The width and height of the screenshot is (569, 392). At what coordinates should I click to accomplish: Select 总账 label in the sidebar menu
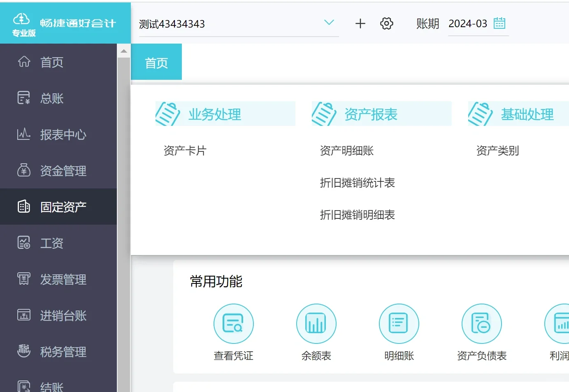click(x=52, y=98)
